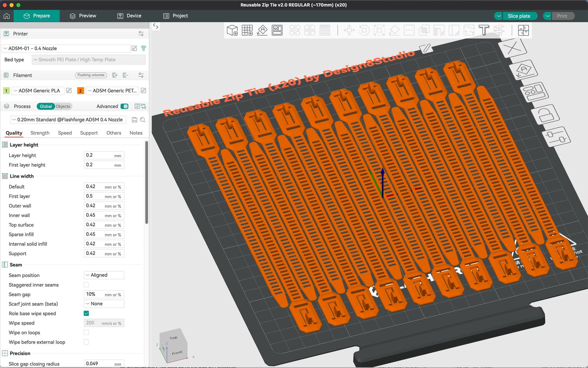588x368 pixels.
Task: Select the Text shape tool icon
Action: [484, 30]
